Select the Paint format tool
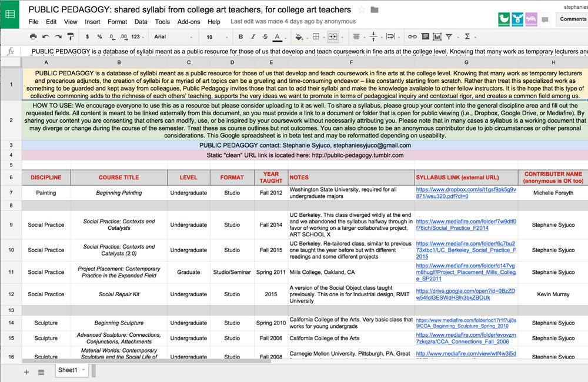Image resolution: width=588 pixels, height=382 pixels. (71, 36)
